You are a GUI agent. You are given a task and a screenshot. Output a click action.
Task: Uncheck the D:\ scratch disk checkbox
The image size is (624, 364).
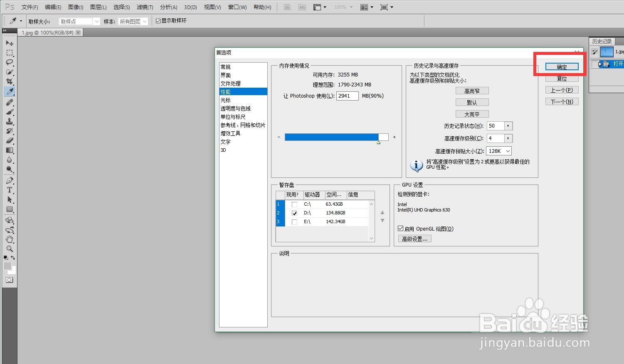(x=294, y=213)
